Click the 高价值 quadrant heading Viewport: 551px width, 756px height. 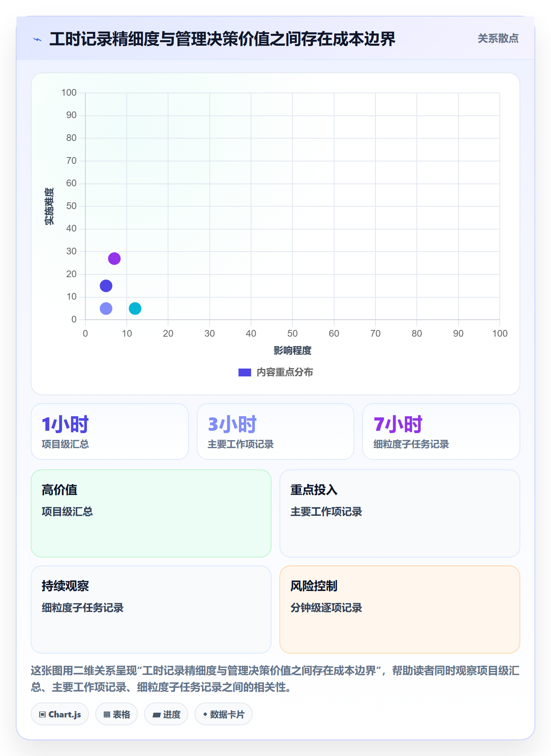point(59,490)
